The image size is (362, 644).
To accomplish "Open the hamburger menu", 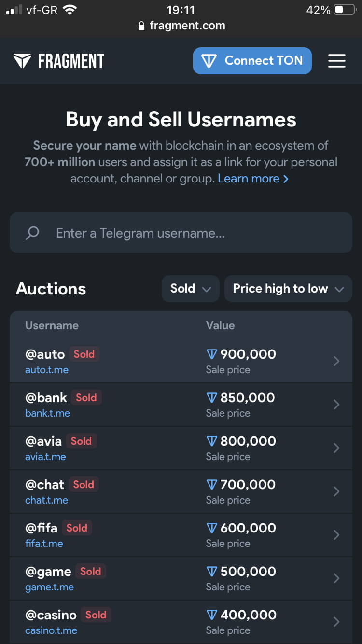I will [x=336, y=61].
